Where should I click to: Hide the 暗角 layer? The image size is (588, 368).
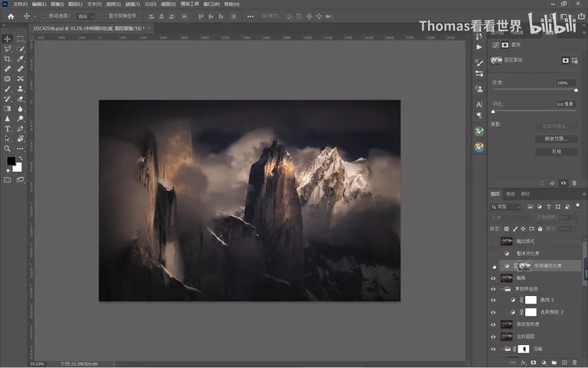[x=494, y=278]
